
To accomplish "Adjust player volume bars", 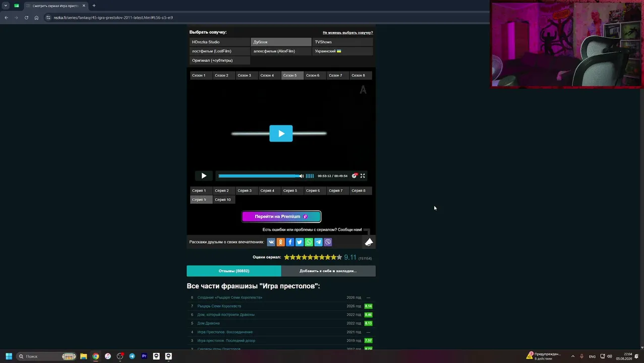I will click(x=310, y=176).
